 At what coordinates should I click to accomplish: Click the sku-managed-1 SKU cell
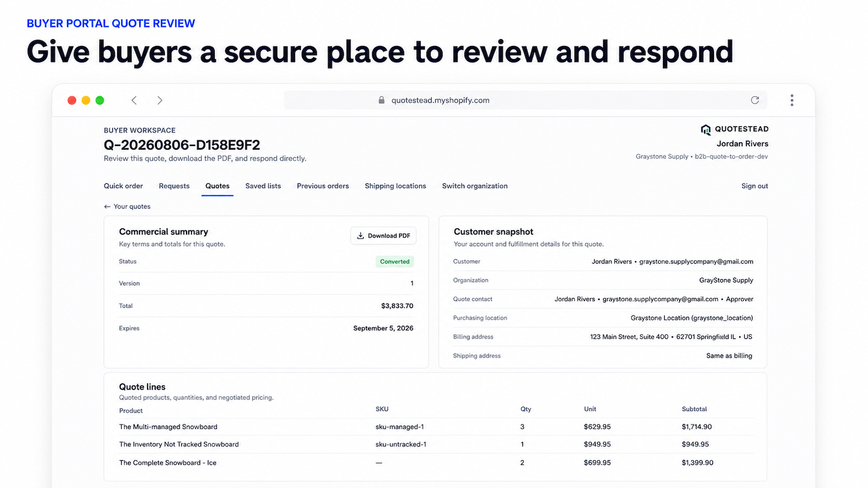click(400, 427)
